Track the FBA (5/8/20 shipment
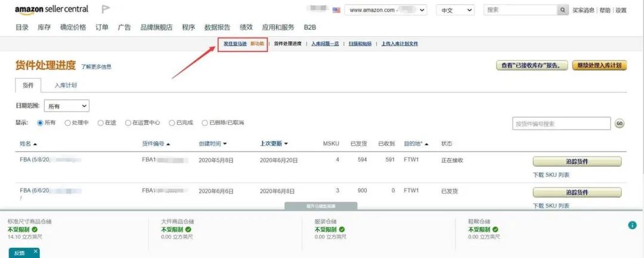This screenshot has height=258, width=644. click(577, 162)
